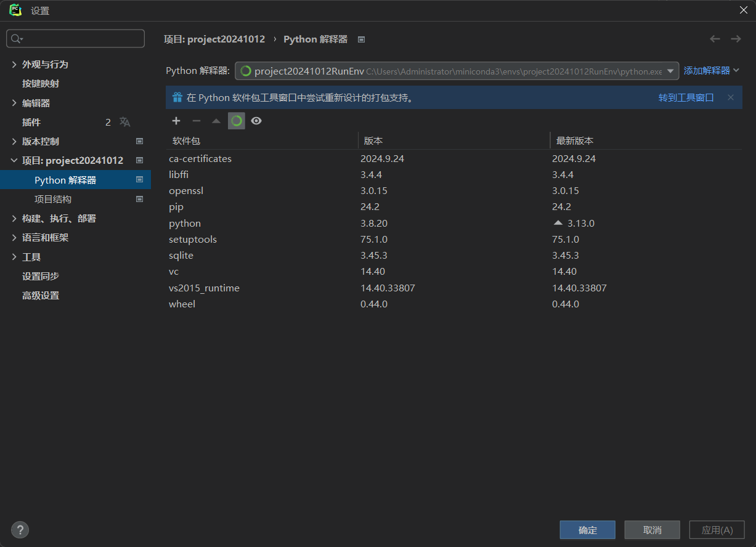Expand the 工具 section

(x=14, y=257)
